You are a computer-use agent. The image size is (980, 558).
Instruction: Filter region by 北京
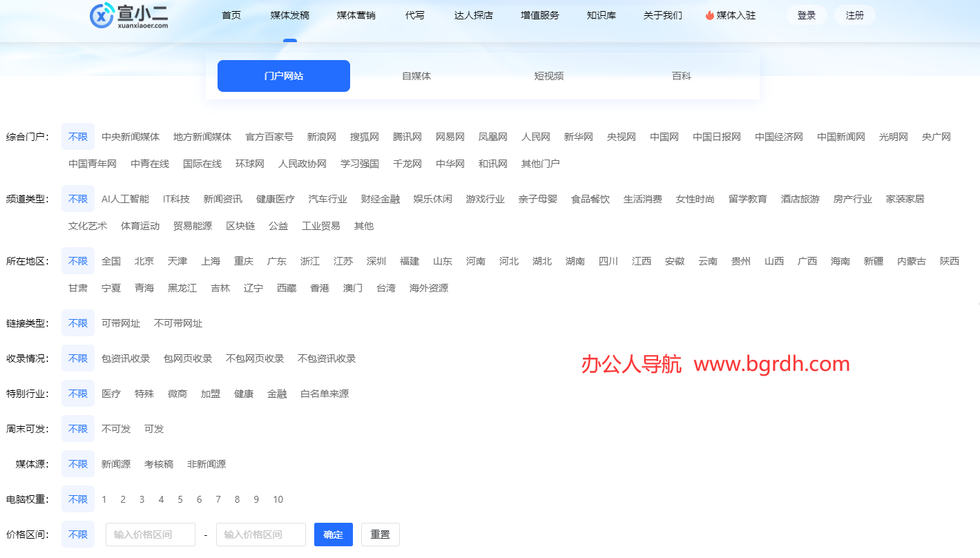click(144, 261)
